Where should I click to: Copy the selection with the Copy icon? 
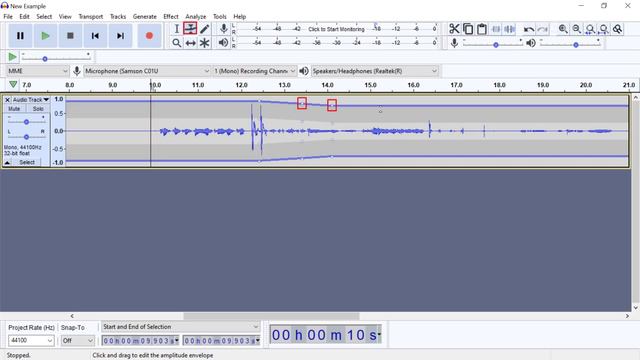[x=468, y=29]
